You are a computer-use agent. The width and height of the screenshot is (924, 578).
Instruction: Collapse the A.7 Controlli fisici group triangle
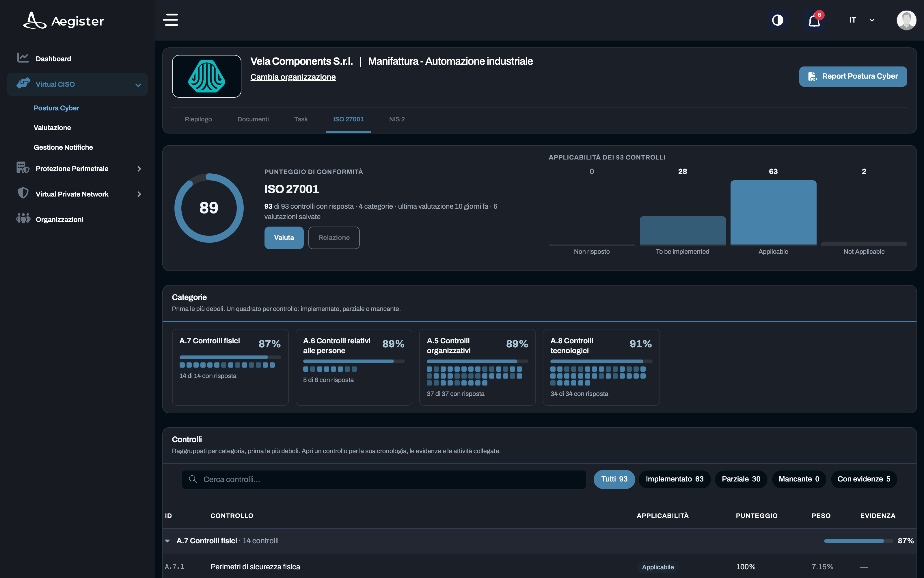(167, 540)
